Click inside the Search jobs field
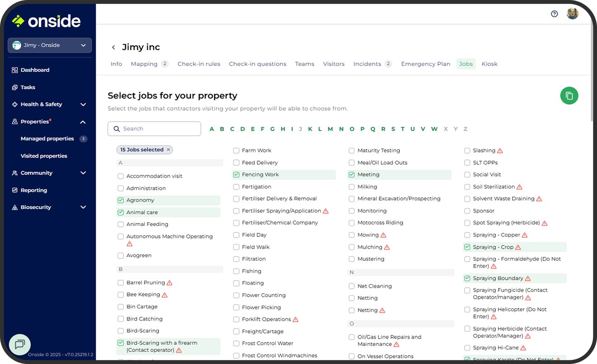 coord(154,128)
